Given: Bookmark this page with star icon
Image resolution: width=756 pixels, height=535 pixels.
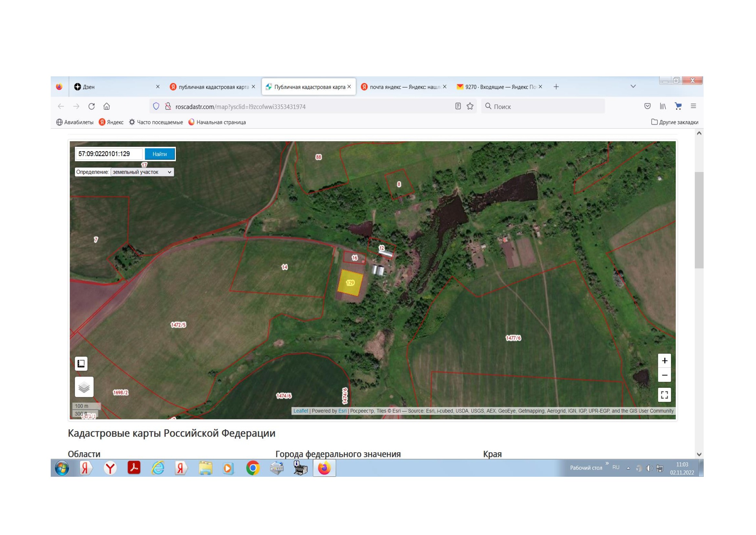Looking at the screenshot, I should click(x=470, y=106).
